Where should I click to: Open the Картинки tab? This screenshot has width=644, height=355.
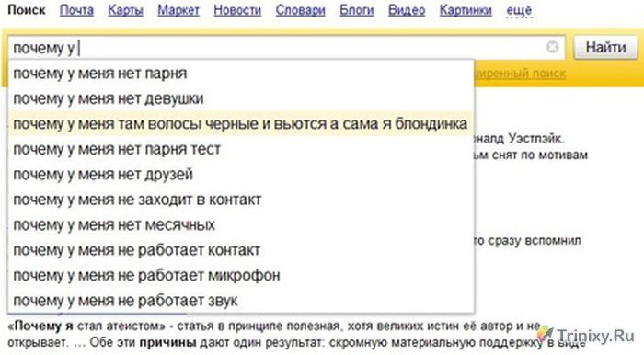point(466,10)
